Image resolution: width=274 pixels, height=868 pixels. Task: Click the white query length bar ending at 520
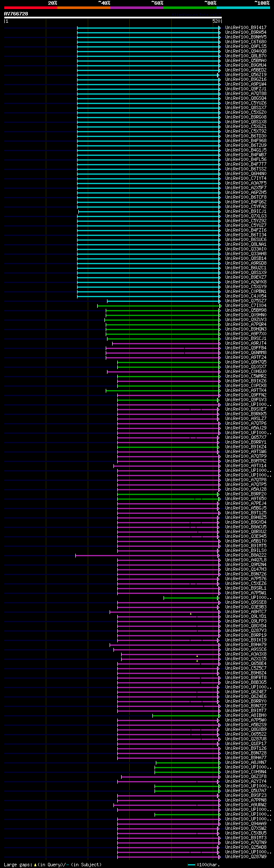pos(113,18)
